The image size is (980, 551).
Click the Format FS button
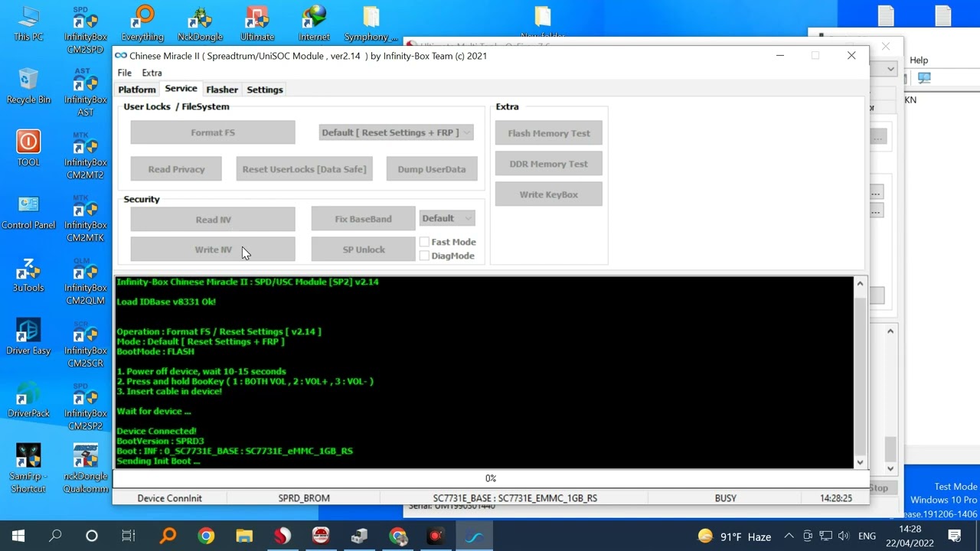click(213, 132)
